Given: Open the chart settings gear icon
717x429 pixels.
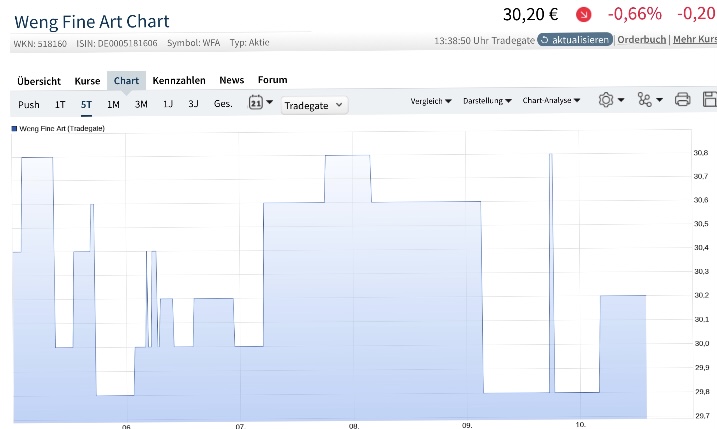Looking at the screenshot, I should pos(606,100).
